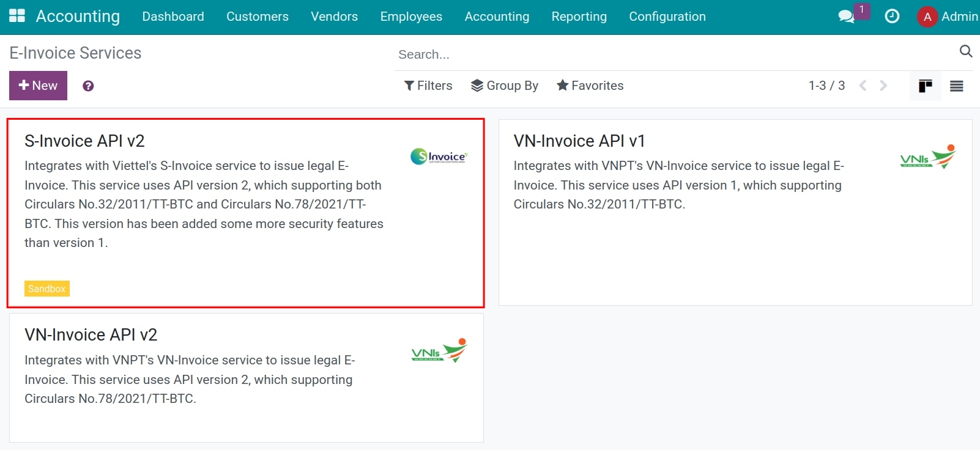The width and height of the screenshot is (980, 450).
Task: Open the S-Invoice API v2 card title
Action: [x=84, y=141]
